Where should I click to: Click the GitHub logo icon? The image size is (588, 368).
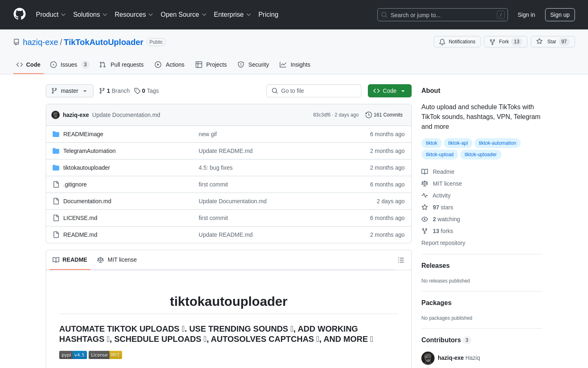20,14
